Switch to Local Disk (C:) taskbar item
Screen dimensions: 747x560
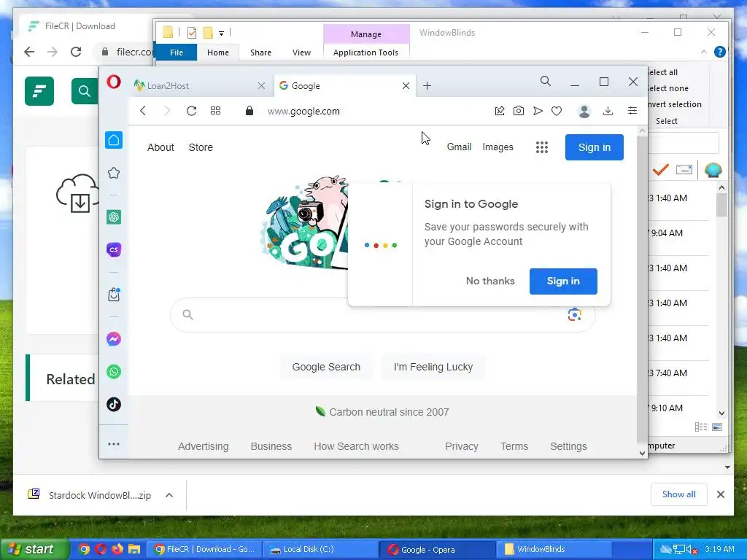coord(320,549)
